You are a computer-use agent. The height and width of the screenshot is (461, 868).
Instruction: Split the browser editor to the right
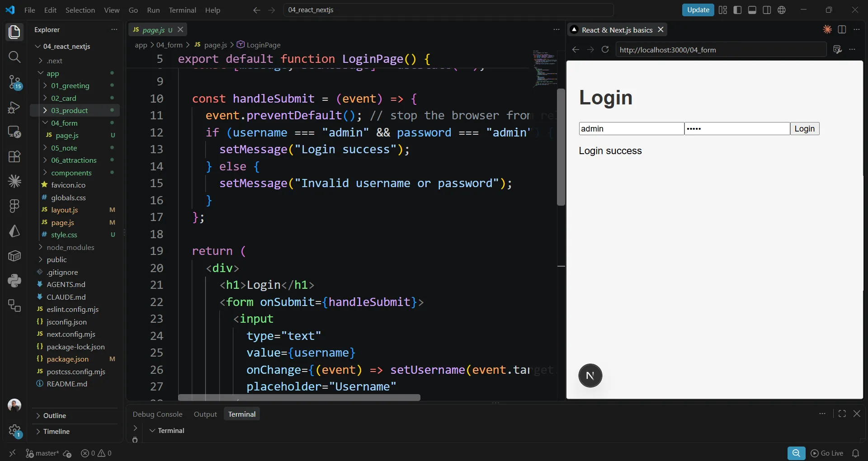tap(842, 29)
